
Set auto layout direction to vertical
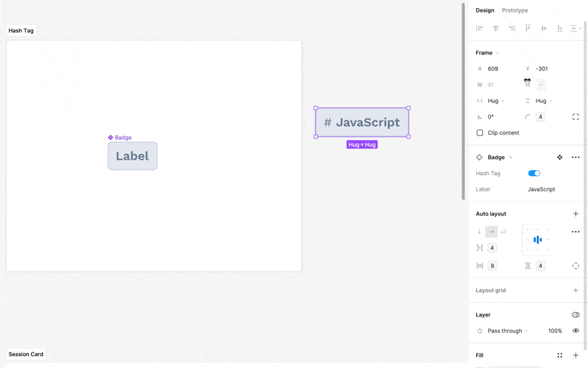pos(479,232)
